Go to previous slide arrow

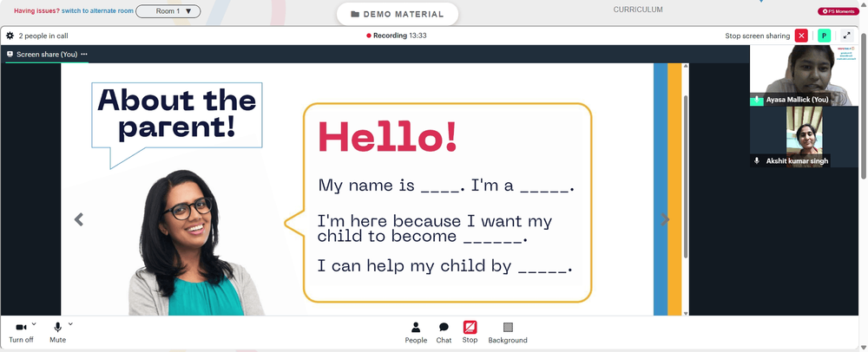click(x=79, y=219)
